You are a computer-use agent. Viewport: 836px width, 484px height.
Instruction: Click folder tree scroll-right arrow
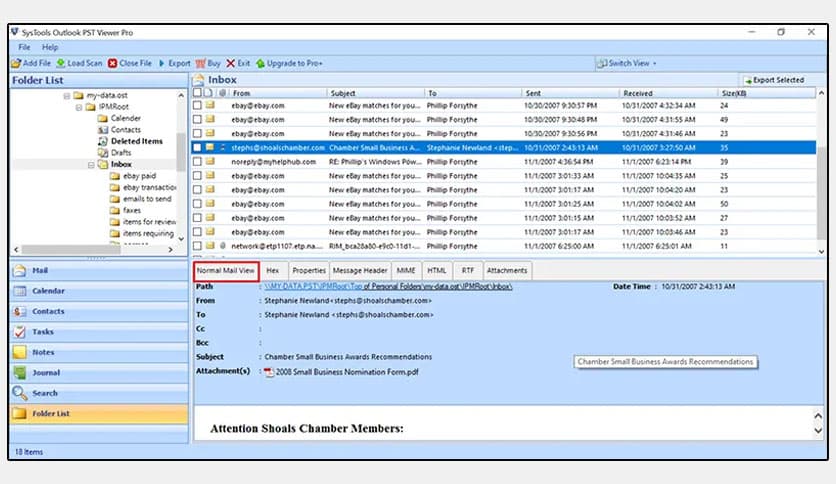tap(171, 249)
